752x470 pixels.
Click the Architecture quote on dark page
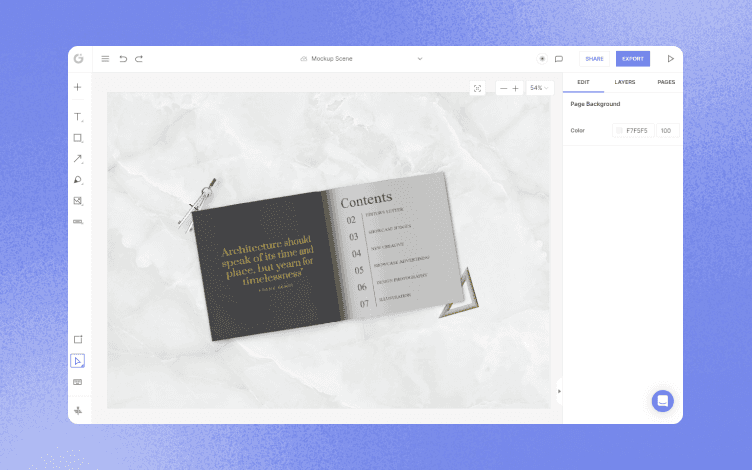point(268,261)
